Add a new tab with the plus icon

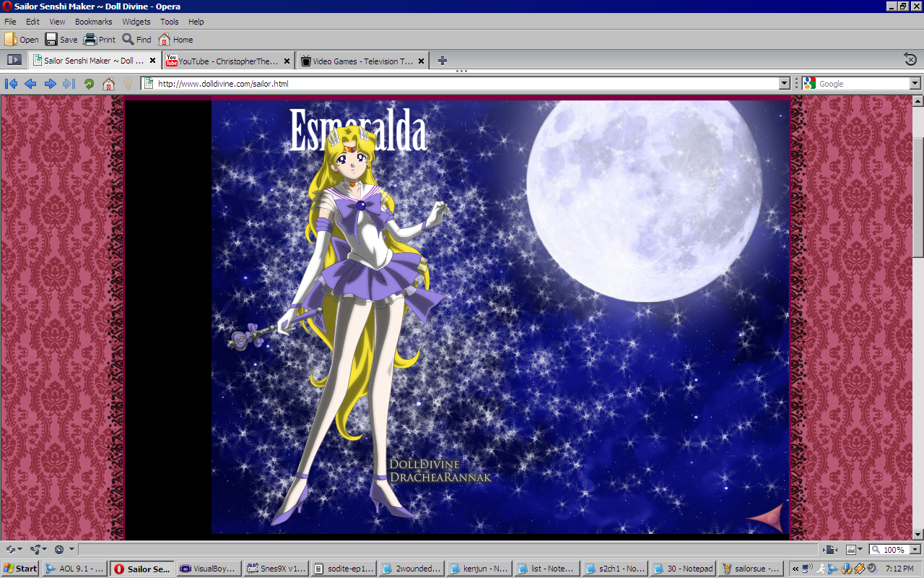pyautogui.click(x=443, y=61)
